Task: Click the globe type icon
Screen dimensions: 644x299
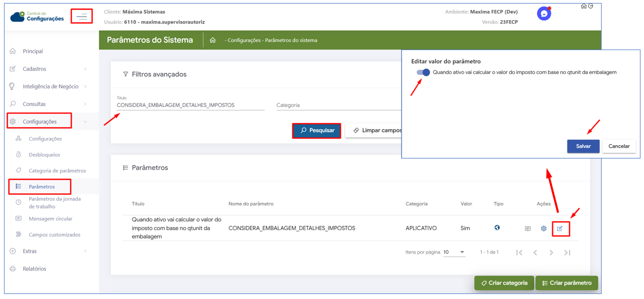Action: tap(497, 228)
